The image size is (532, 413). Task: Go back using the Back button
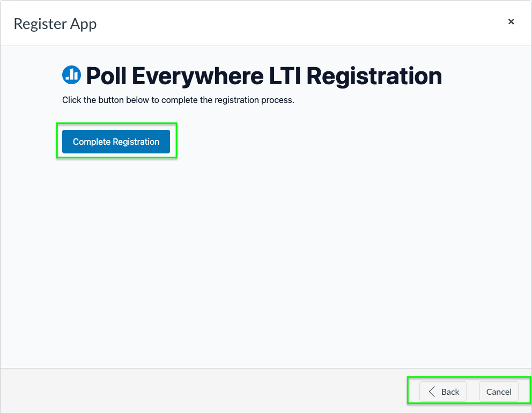click(x=443, y=392)
